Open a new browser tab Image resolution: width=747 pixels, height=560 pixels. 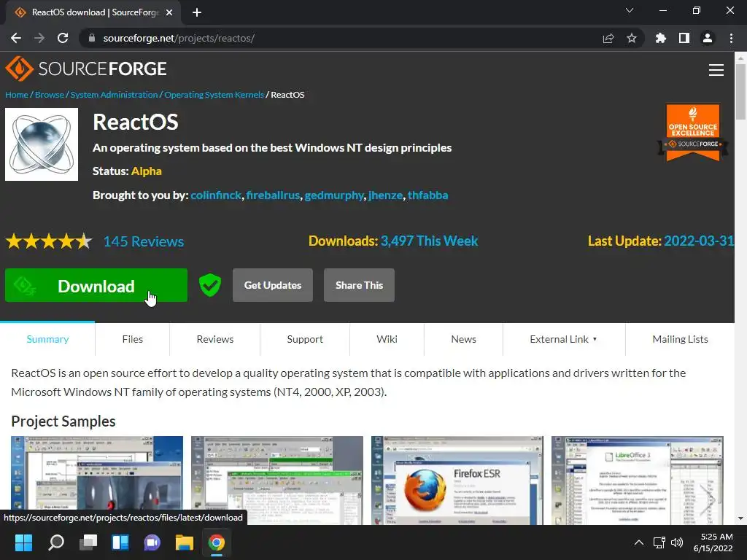click(x=197, y=12)
